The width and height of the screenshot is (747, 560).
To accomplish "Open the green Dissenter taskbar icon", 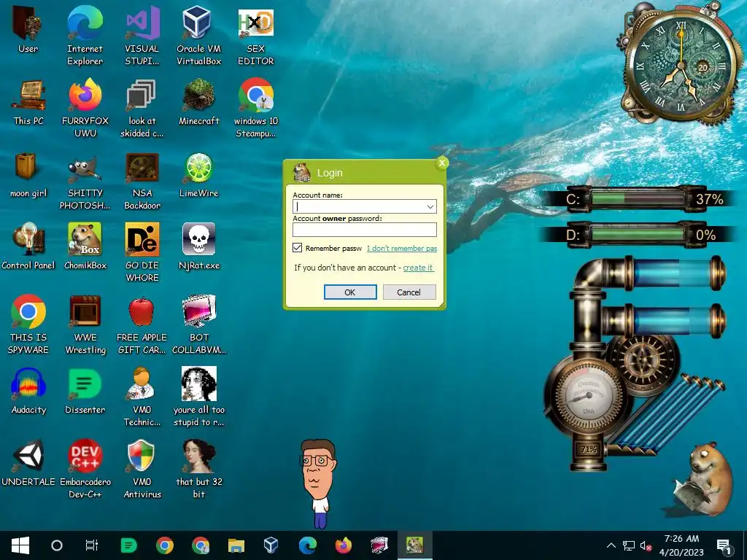I will coord(128,545).
